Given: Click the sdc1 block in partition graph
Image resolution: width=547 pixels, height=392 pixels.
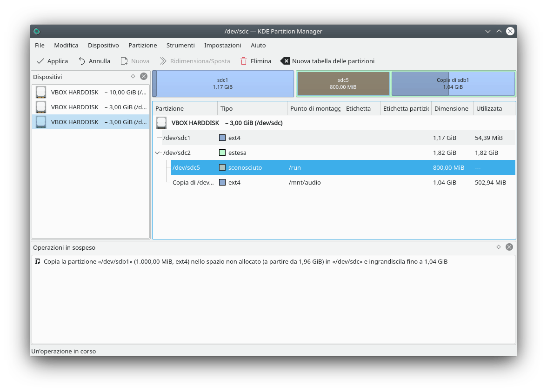Looking at the screenshot, I should click(223, 84).
